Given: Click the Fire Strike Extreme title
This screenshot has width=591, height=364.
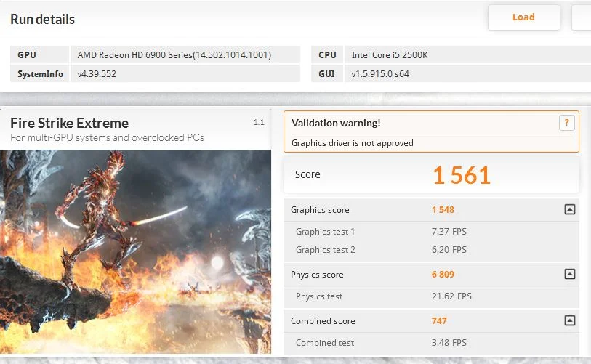Looking at the screenshot, I should tap(69, 124).
